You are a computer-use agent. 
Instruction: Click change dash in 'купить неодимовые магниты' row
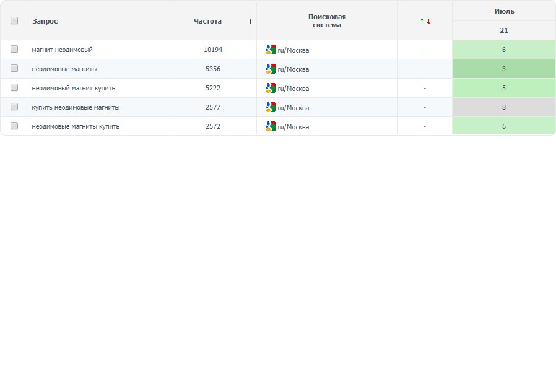pos(425,107)
